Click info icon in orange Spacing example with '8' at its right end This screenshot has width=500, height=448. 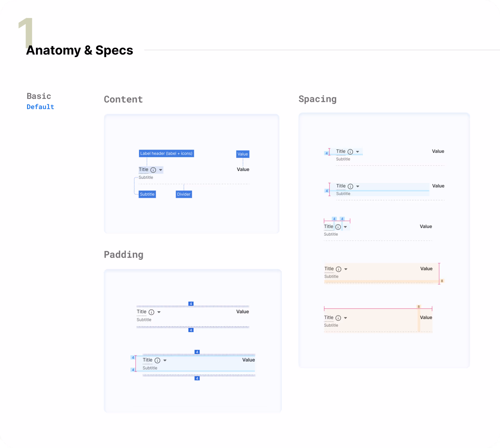tap(339, 269)
